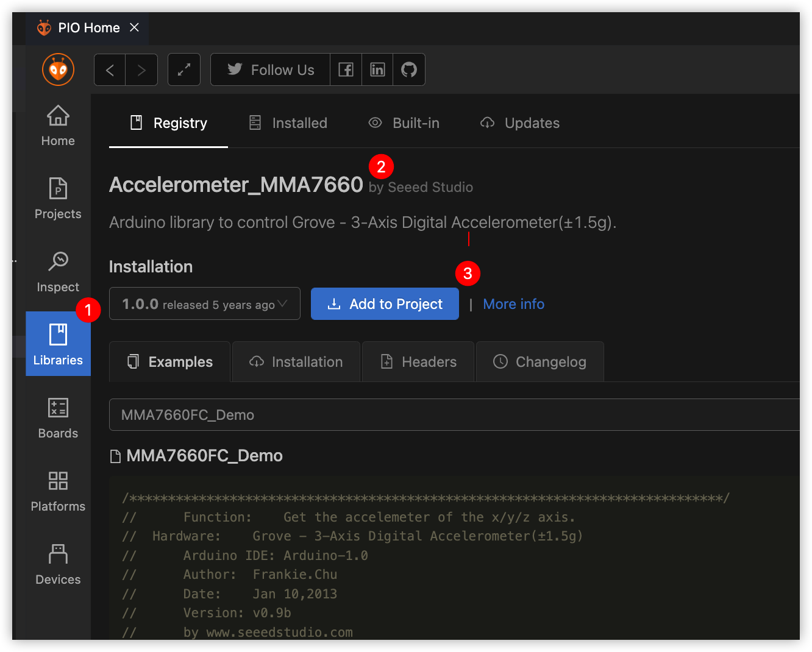Screen dimensions: 812x652
Task: Click the MMA7660FC_Demo file heading
Action: (196, 456)
